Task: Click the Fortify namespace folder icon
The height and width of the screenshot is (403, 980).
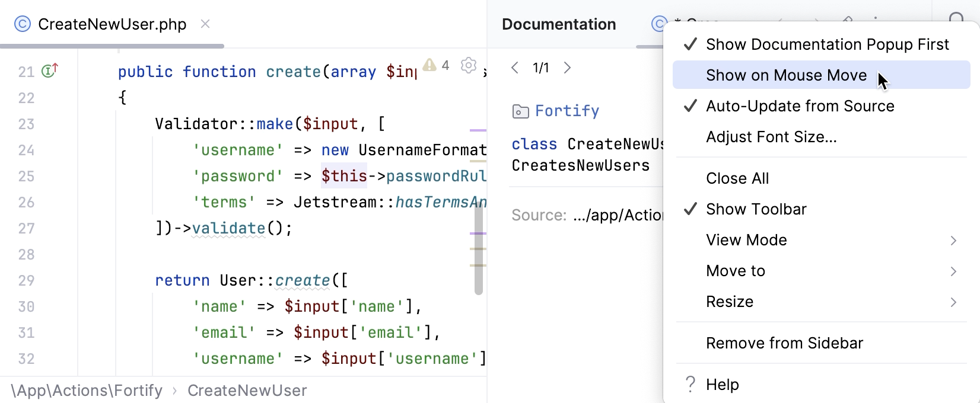Action: pyautogui.click(x=520, y=111)
